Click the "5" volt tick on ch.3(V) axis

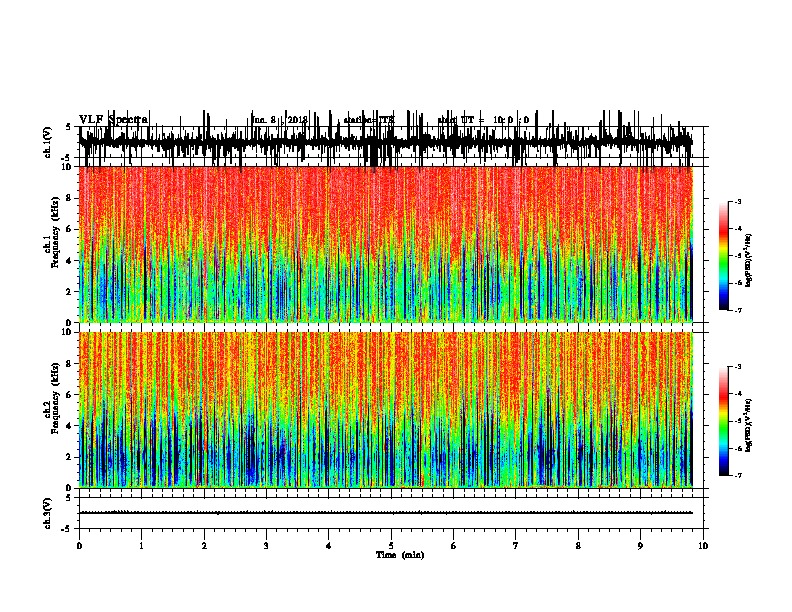pos(68,497)
